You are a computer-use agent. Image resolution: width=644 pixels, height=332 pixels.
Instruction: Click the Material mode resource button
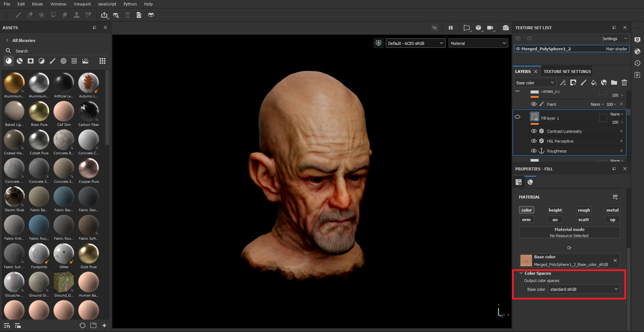pos(569,232)
